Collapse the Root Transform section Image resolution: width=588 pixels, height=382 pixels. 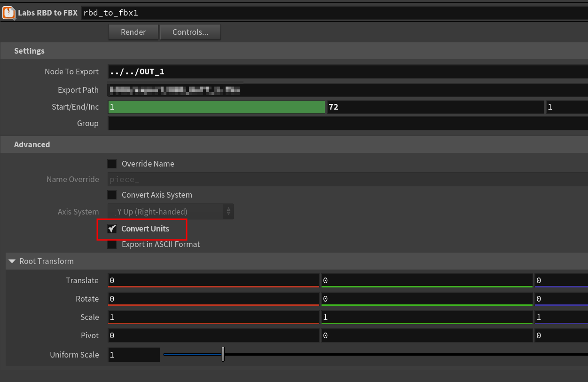pos(12,261)
